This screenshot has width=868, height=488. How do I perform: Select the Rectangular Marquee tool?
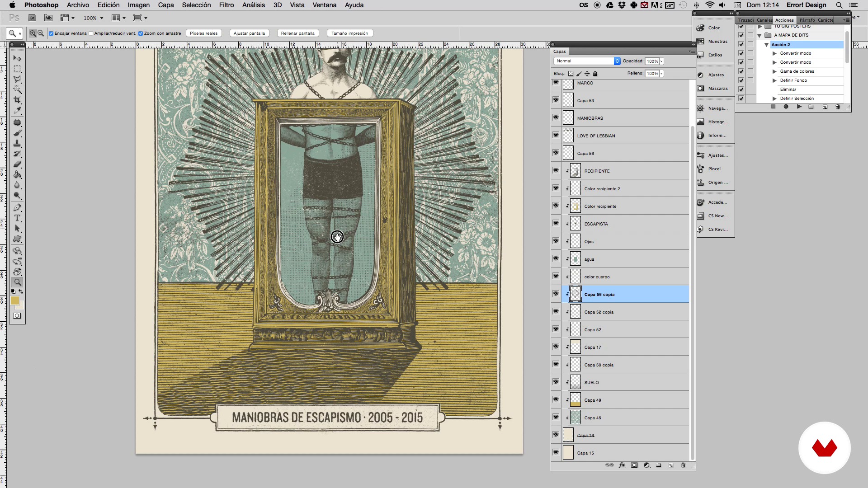(x=17, y=69)
